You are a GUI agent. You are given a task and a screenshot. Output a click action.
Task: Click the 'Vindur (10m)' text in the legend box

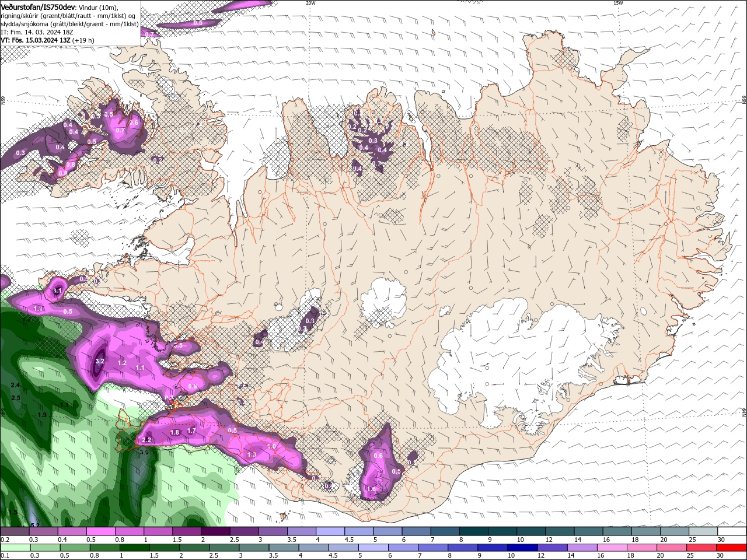tap(98, 7)
